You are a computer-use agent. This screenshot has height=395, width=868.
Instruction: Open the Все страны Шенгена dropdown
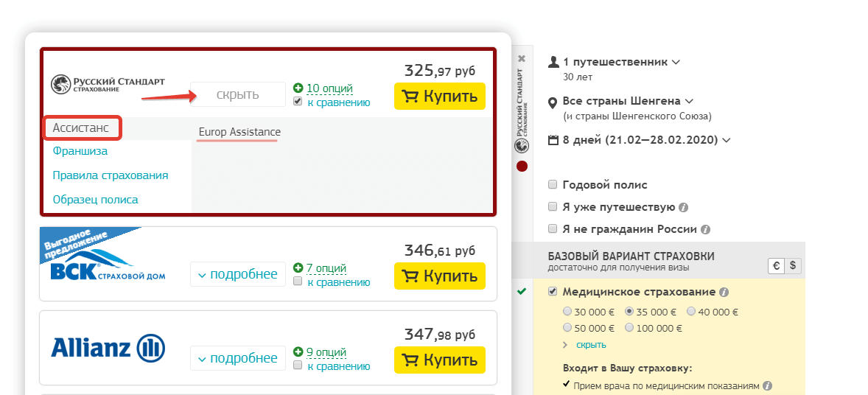click(628, 102)
